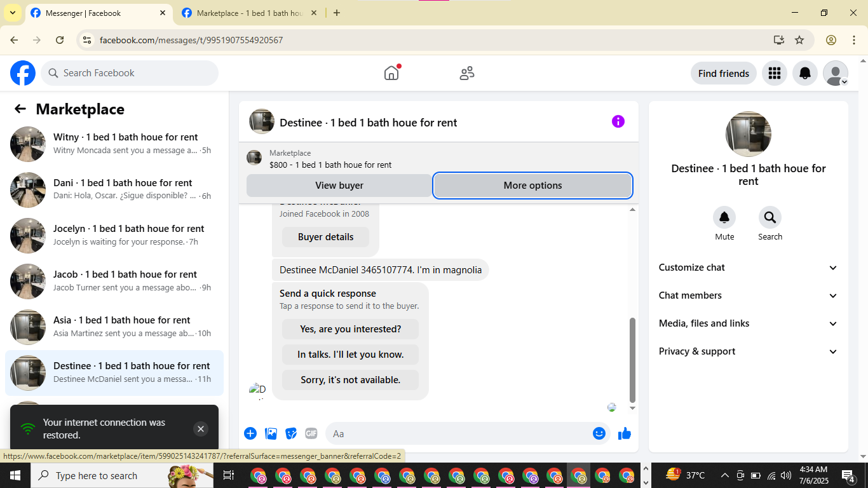
Task: Open the emoji picker in message box
Action: click(x=599, y=433)
